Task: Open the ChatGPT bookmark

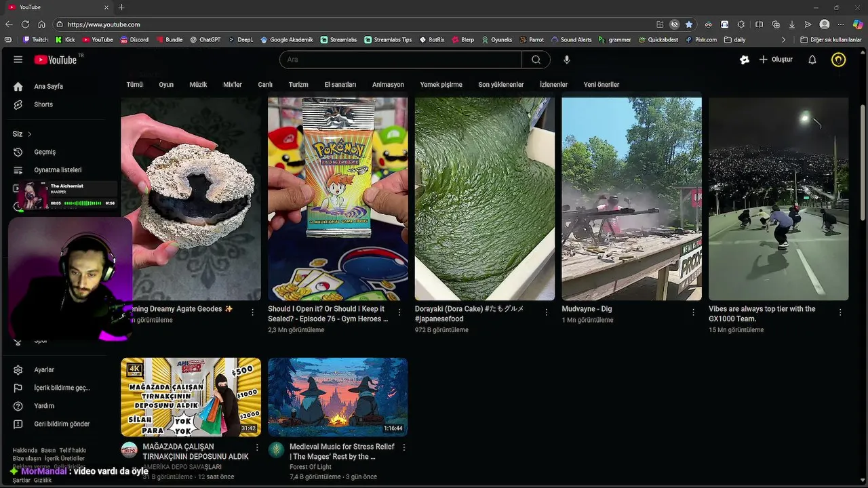Action: (205, 40)
